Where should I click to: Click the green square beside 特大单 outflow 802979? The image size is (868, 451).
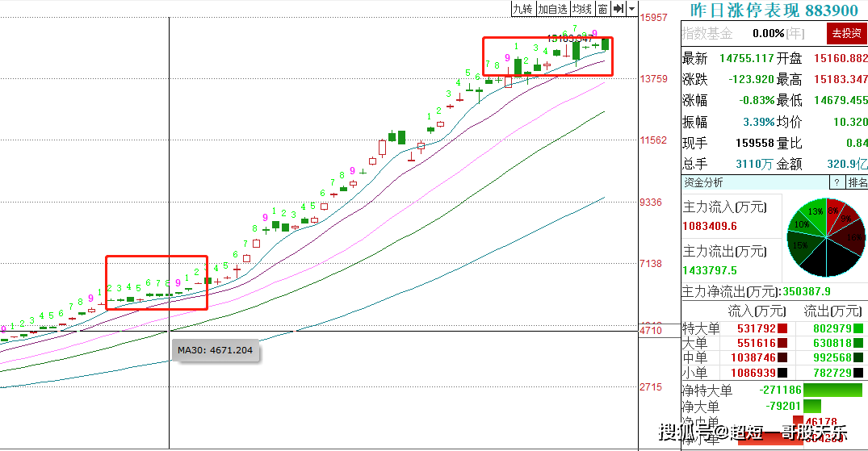(x=858, y=328)
